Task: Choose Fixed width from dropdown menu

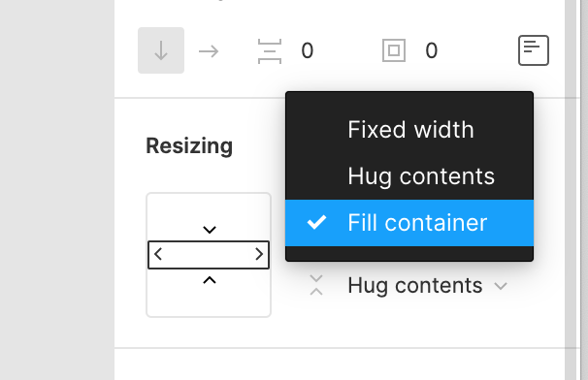Action: coord(409,130)
